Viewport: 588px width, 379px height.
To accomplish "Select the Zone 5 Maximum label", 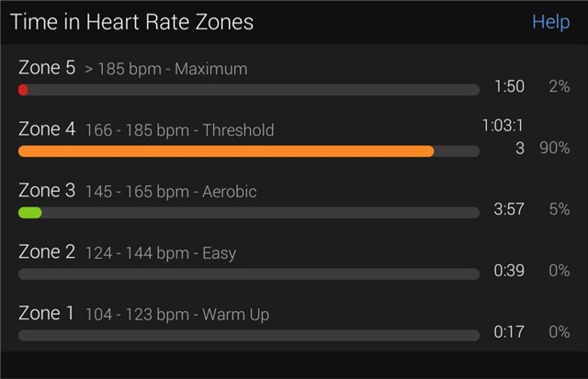I will 132,69.
